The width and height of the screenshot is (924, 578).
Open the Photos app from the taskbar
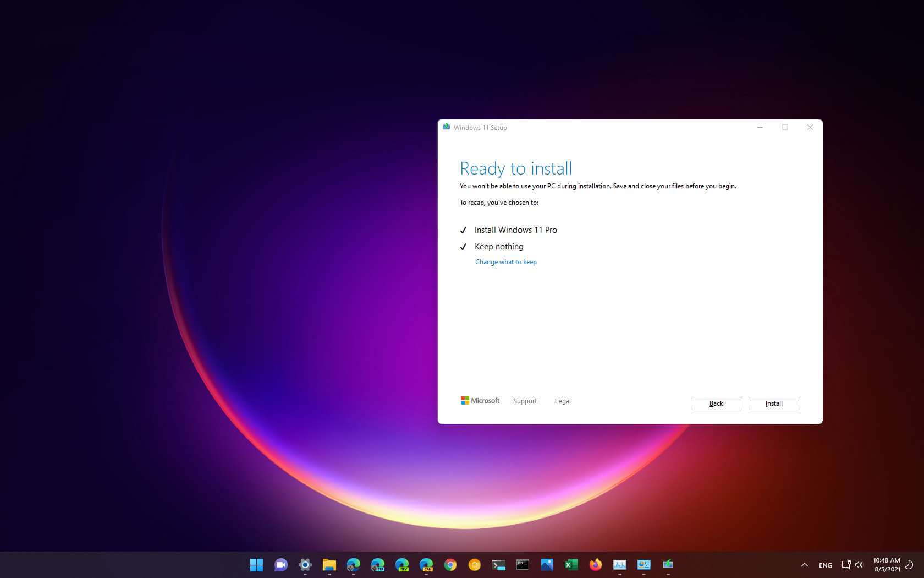547,565
